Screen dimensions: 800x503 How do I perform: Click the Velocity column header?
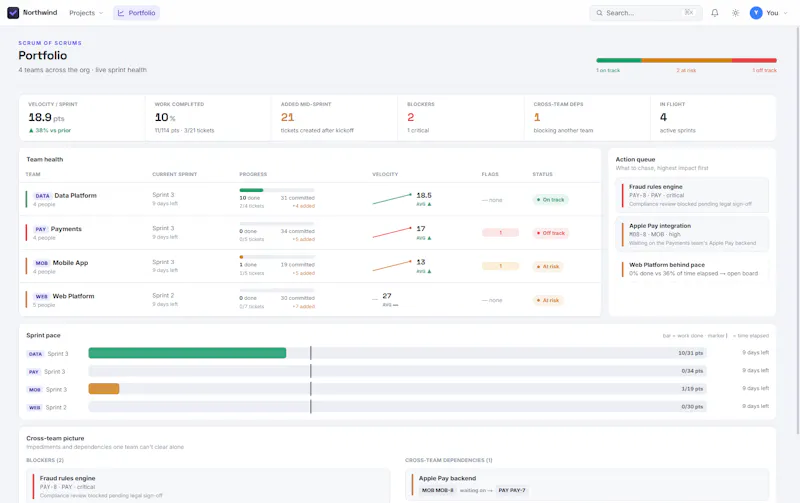[385, 174]
